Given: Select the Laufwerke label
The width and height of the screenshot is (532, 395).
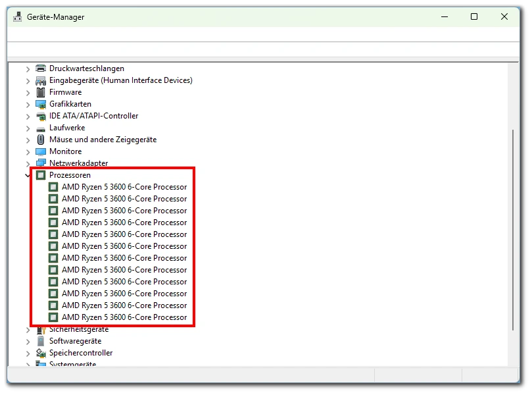Looking at the screenshot, I should [x=67, y=128].
